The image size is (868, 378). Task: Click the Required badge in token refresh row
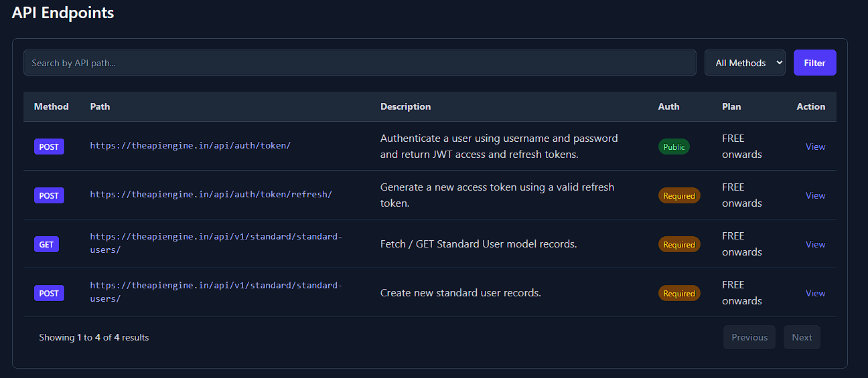coord(678,196)
